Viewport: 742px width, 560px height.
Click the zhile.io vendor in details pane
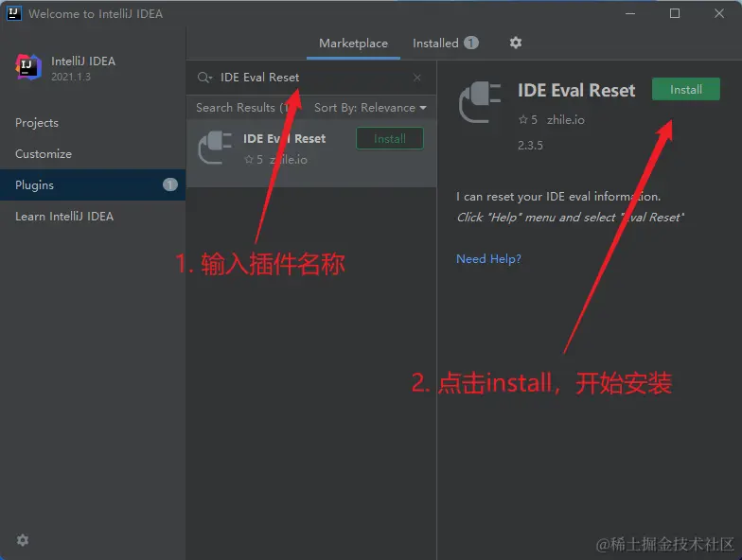pos(566,120)
